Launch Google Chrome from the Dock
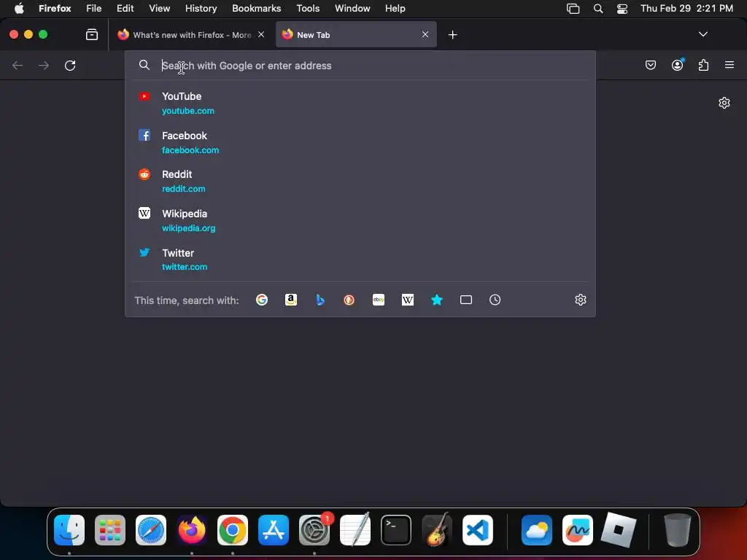747x560 pixels. click(x=233, y=530)
